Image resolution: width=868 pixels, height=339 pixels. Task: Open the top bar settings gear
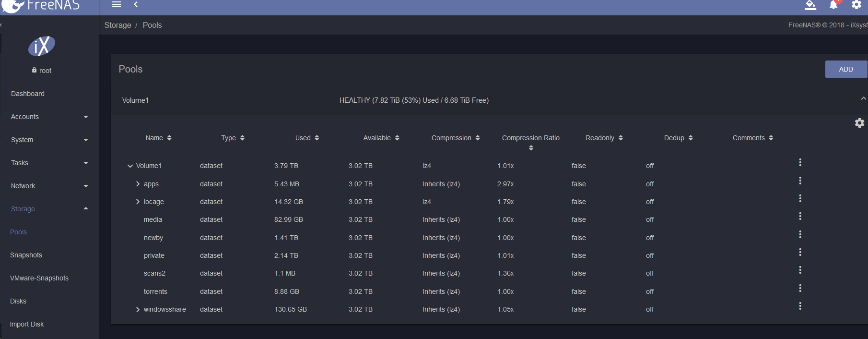pos(856,5)
